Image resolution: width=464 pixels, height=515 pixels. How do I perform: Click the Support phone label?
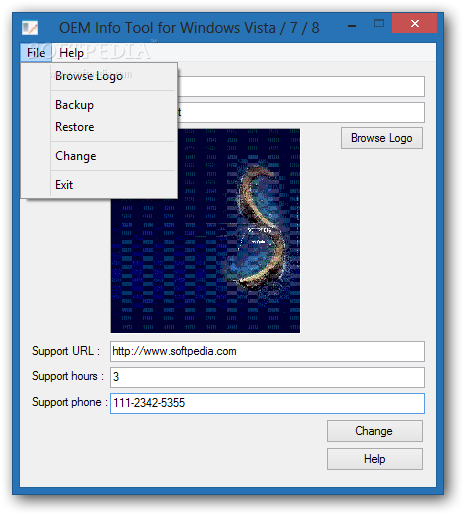point(70,402)
